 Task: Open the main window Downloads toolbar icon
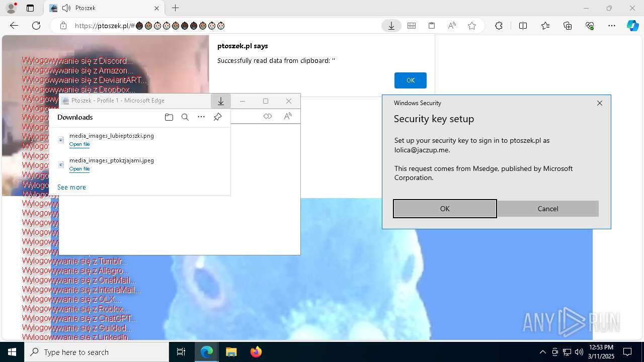click(391, 26)
